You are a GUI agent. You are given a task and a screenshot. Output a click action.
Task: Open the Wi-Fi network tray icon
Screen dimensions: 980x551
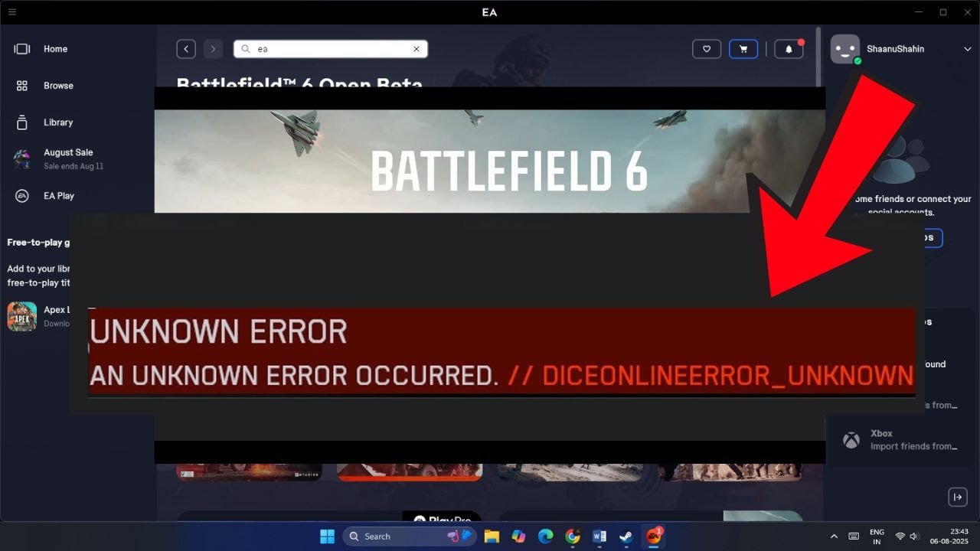coord(900,536)
